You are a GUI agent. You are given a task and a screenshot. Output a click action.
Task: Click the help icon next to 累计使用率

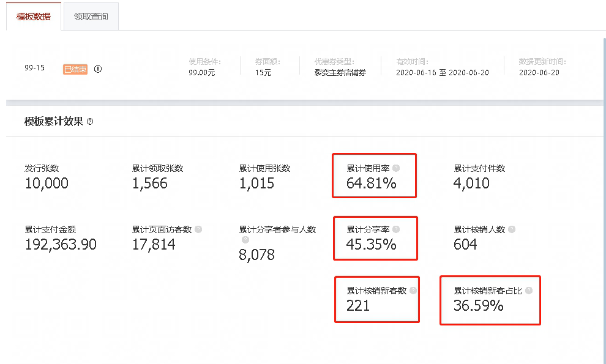pyautogui.click(x=396, y=168)
